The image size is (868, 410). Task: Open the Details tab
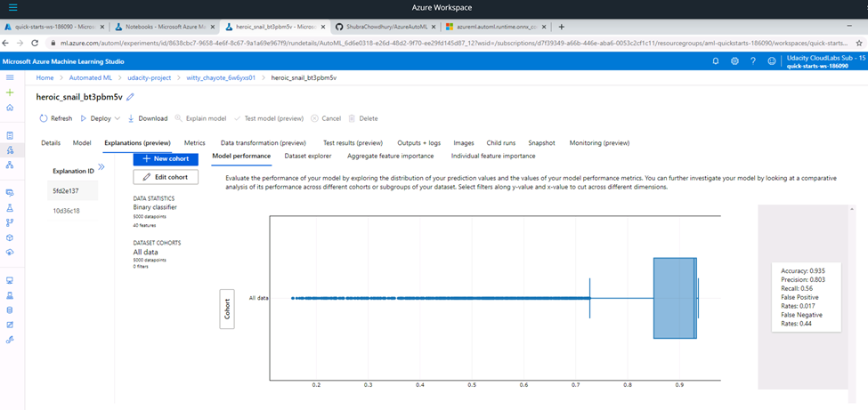click(x=51, y=143)
